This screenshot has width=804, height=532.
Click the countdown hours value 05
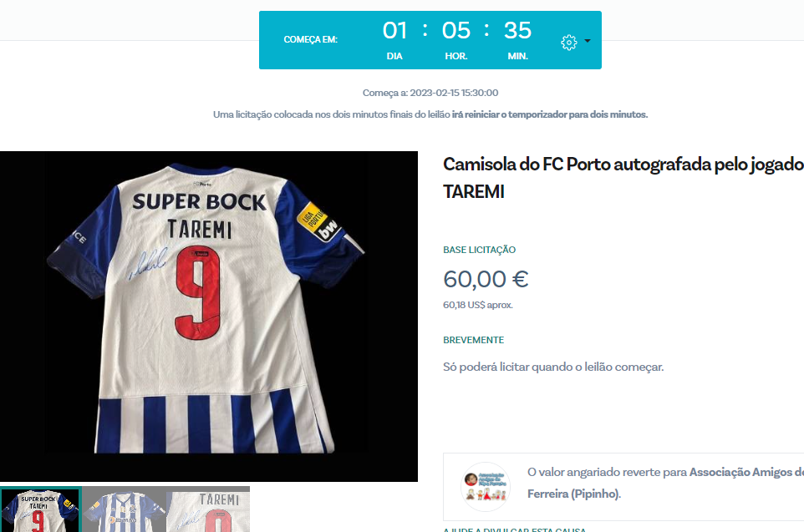[x=455, y=31]
